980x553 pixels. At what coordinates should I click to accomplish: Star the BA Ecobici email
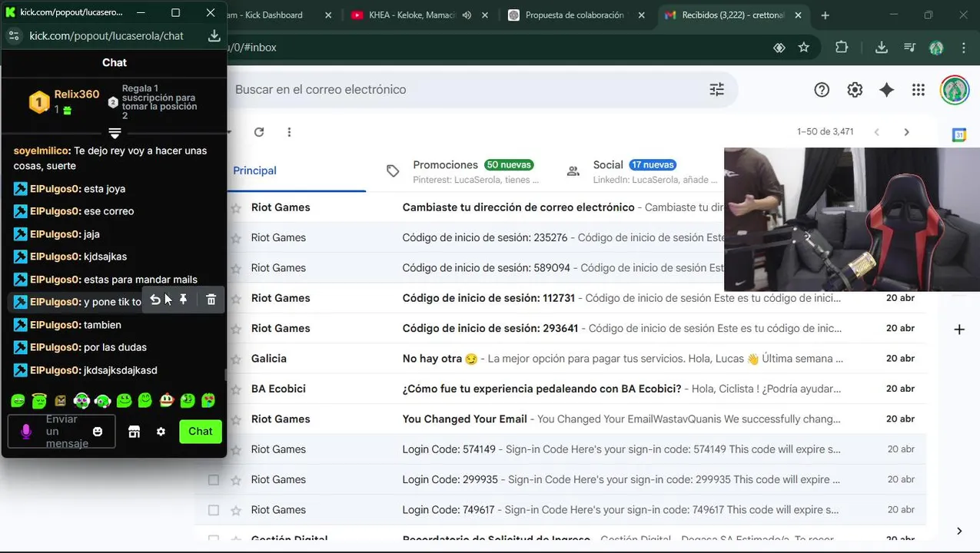(236, 389)
